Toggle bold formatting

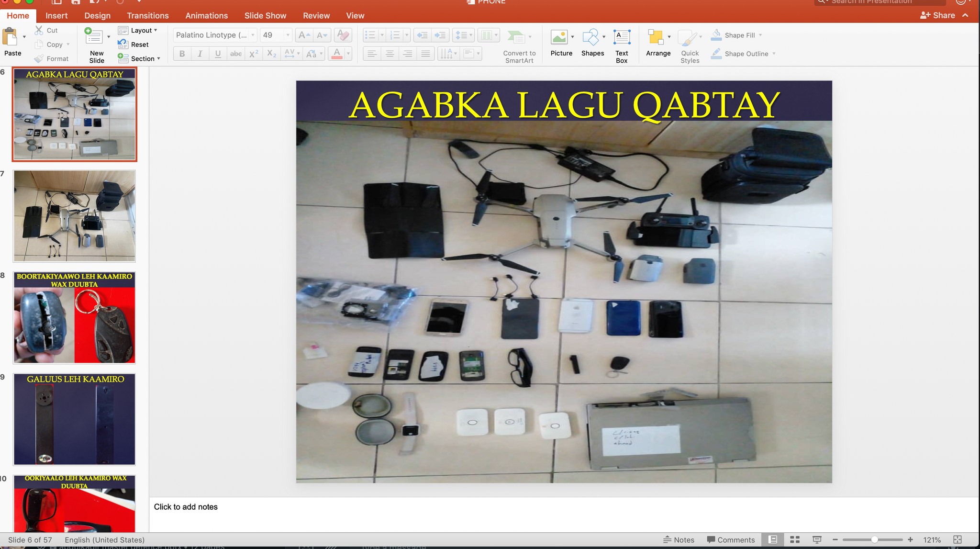182,54
